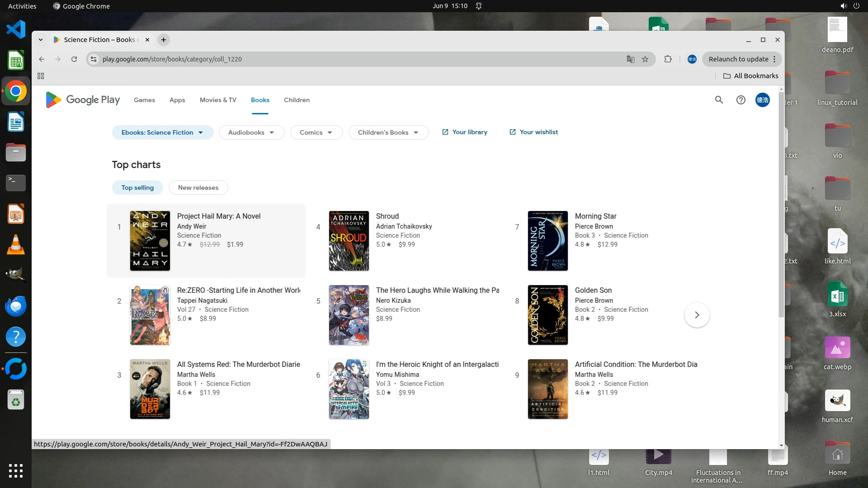Click the translate page icon in address bar
The image size is (868, 488).
point(630,59)
